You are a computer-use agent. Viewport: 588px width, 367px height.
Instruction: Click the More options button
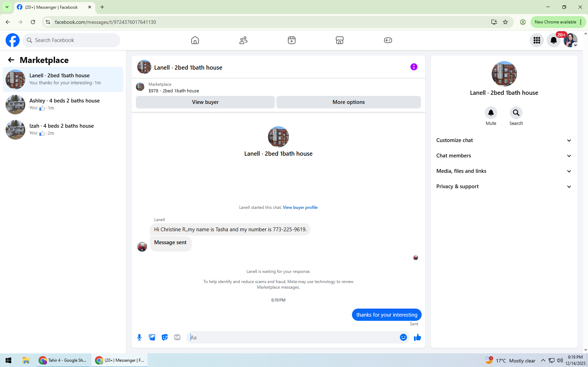[348, 102]
